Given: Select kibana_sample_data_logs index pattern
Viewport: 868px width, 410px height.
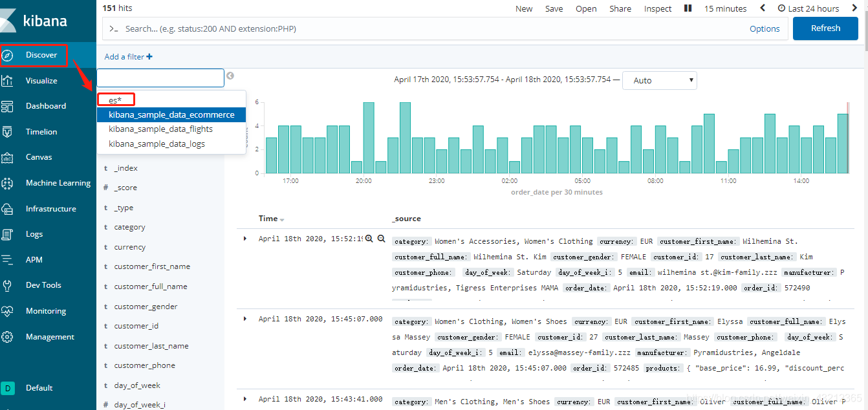Looking at the screenshot, I should [x=171, y=144].
